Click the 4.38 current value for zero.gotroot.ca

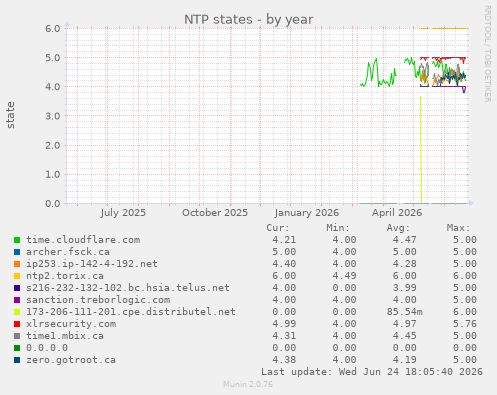[284, 360]
